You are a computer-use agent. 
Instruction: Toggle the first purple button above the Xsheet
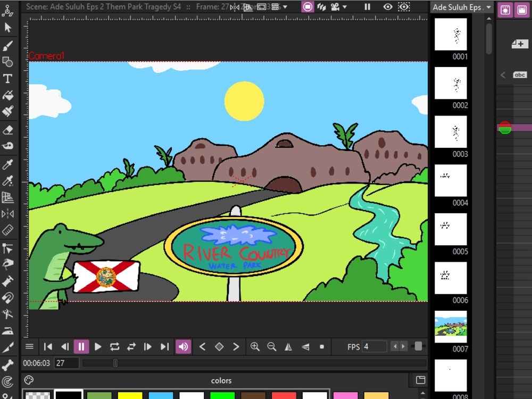point(505,10)
